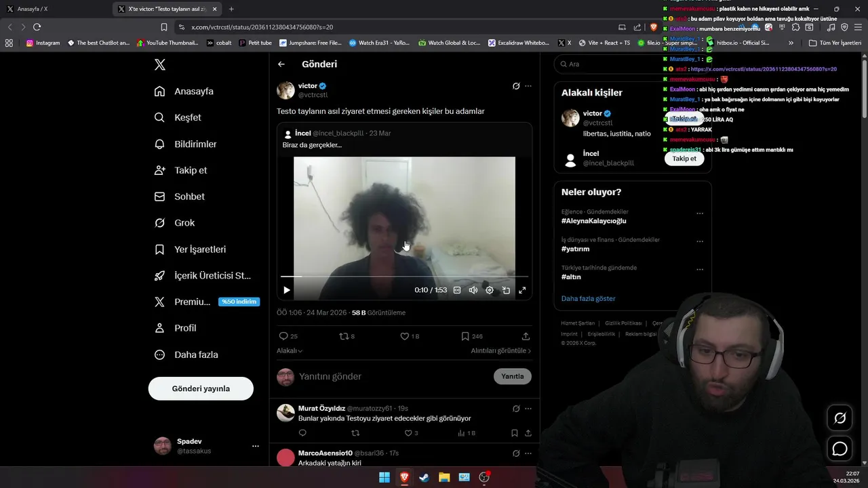The width and height of the screenshot is (868, 488).
Task: Open cobalt bookmark
Action: pyautogui.click(x=219, y=43)
